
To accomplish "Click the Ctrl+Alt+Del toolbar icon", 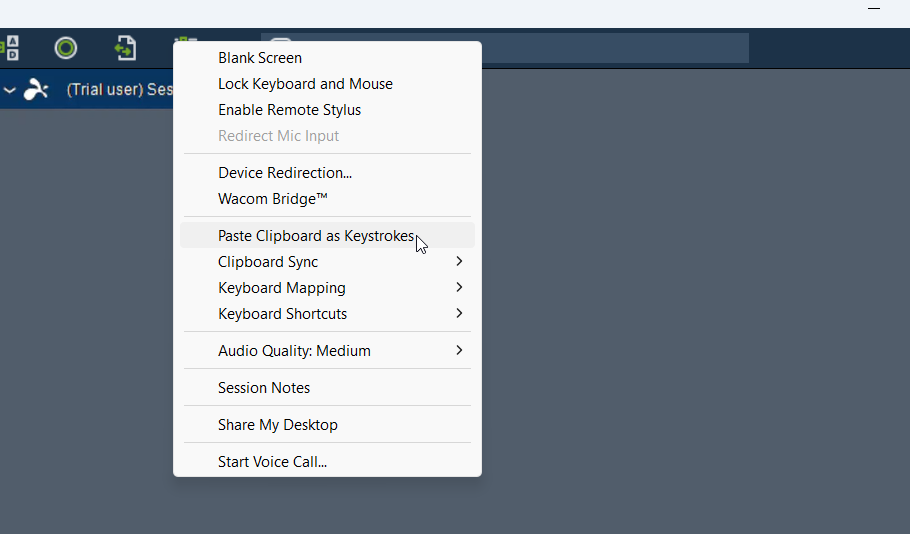I will tap(10, 48).
